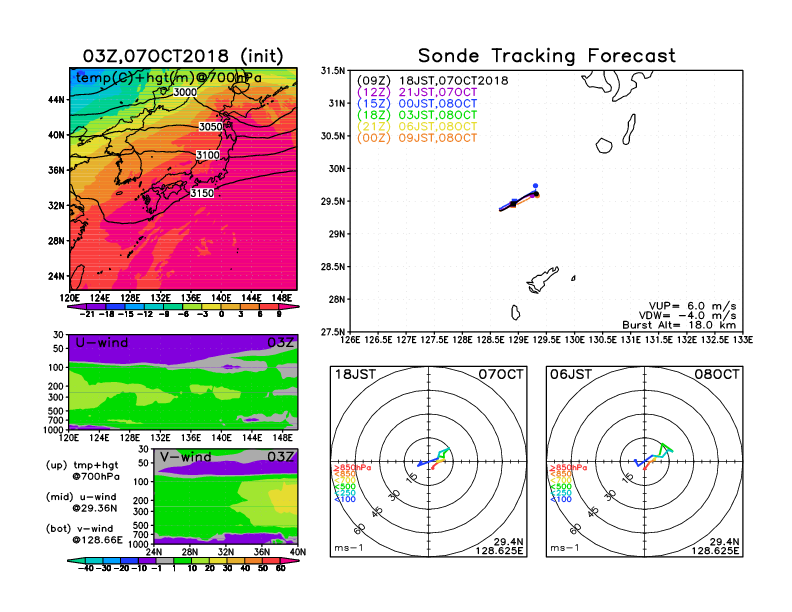
Task: Select orange legend entry "(00Z) 09JST,08OCT"
Action: (417, 138)
